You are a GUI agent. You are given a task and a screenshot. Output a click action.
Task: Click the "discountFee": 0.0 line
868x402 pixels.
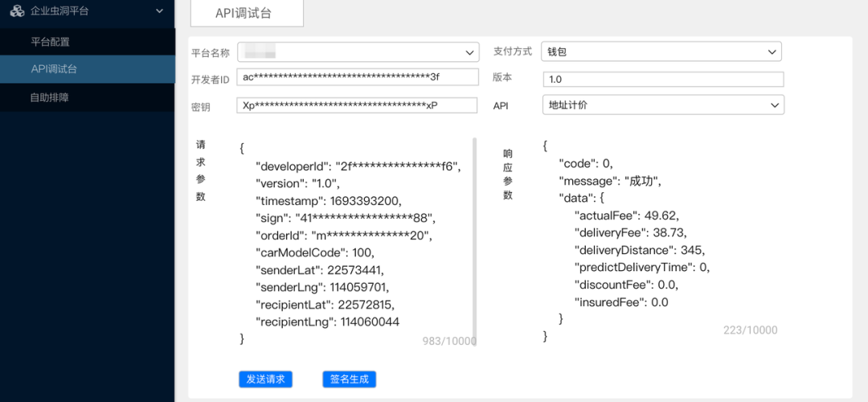point(627,285)
